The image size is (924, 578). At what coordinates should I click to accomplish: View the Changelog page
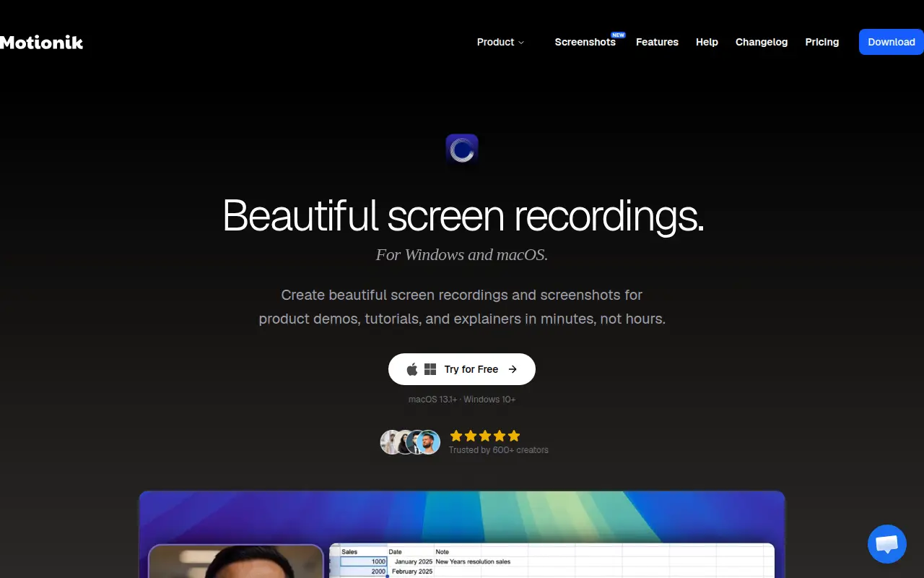[x=762, y=42]
